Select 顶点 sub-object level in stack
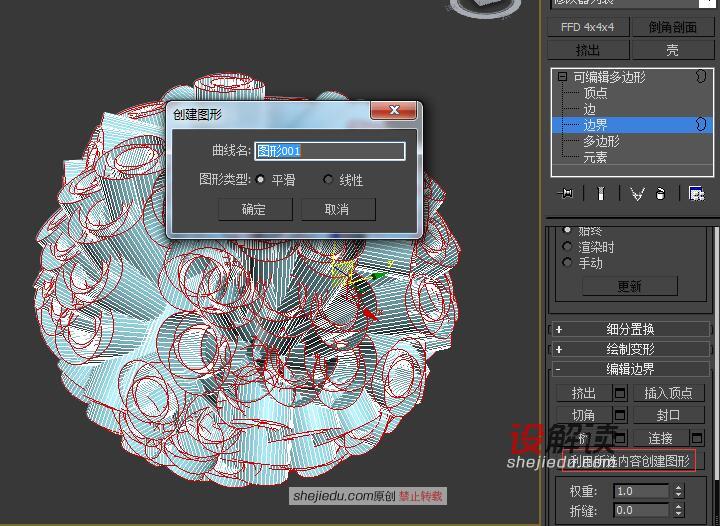The image size is (720, 526). (596, 93)
